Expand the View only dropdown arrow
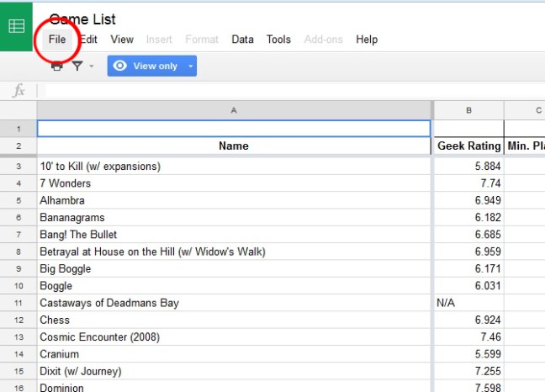This screenshot has height=392, width=545. pos(190,66)
